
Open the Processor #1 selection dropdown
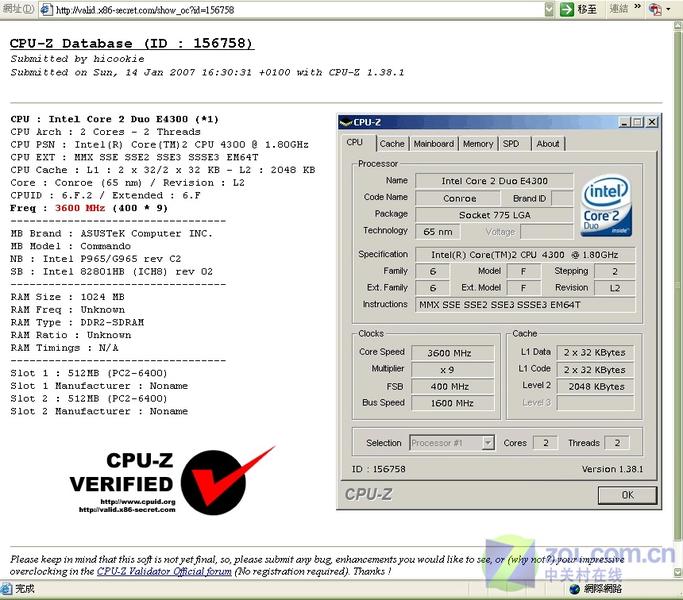pos(488,443)
